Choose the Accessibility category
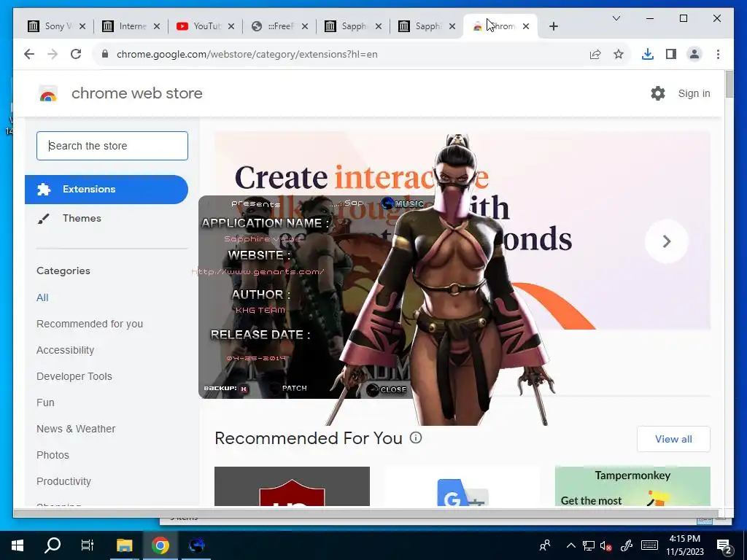 coord(65,350)
